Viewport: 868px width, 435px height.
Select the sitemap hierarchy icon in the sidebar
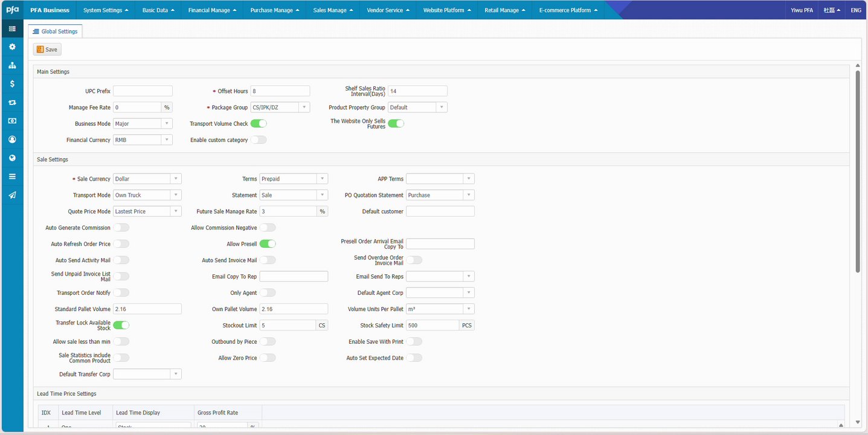pyautogui.click(x=12, y=65)
